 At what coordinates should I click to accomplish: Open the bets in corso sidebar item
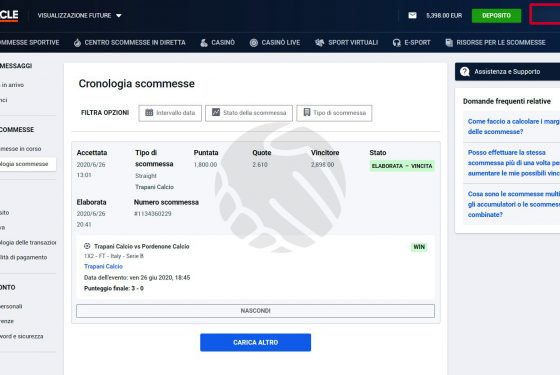(x=21, y=149)
